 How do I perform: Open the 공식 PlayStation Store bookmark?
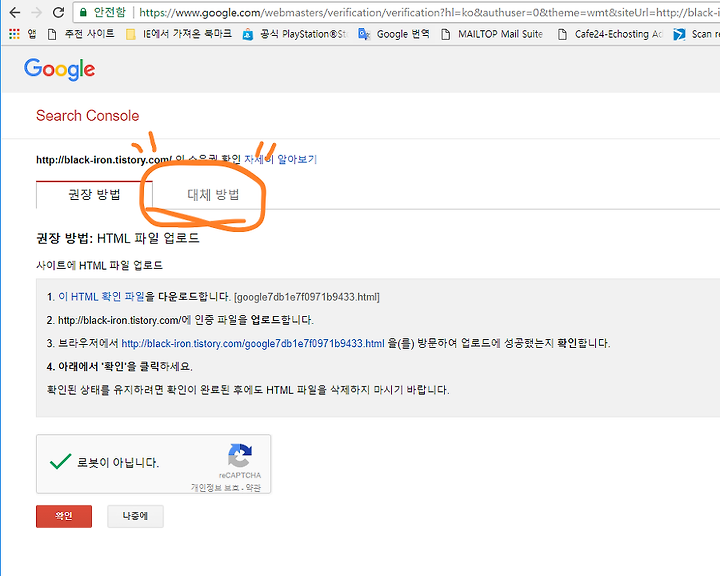[295, 34]
